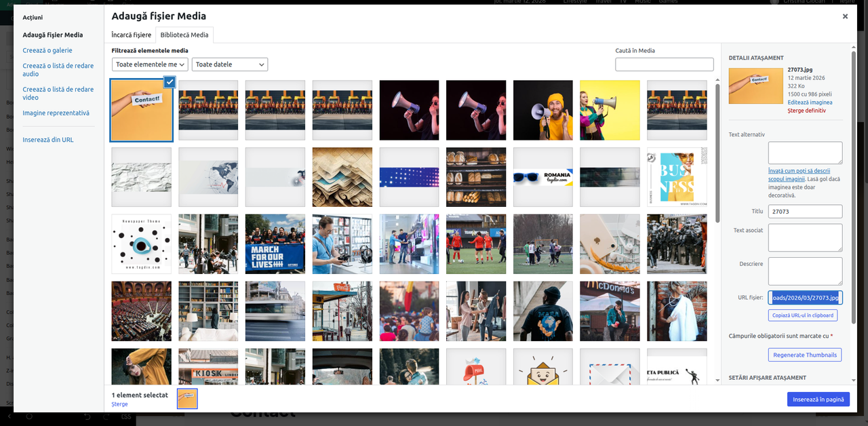
Task: Select the March For Our Lives thumbnail
Action: click(275, 244)
